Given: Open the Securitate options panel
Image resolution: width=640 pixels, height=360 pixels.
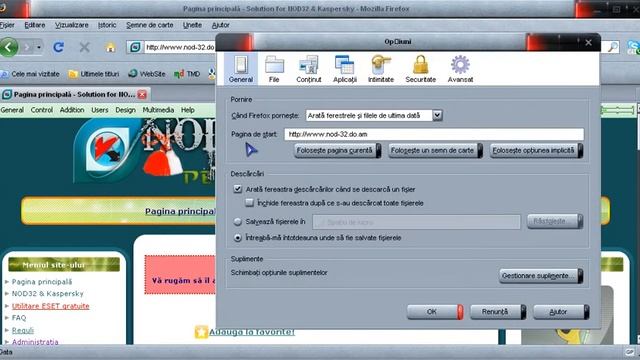Looking at the screenshot, I should [420, 69].
